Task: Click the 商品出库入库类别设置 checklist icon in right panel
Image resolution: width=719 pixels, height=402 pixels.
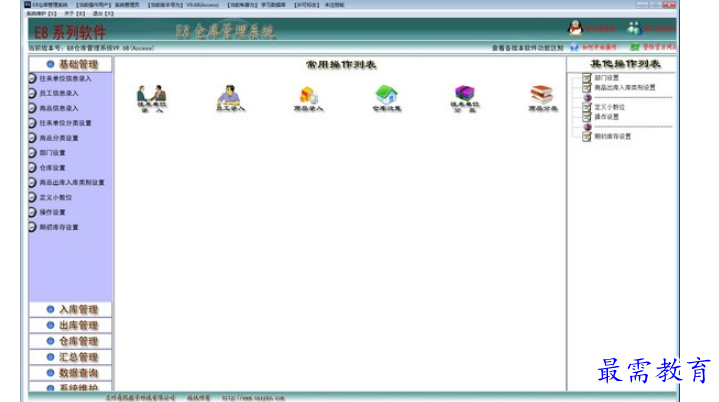Action: coord(587,87)
